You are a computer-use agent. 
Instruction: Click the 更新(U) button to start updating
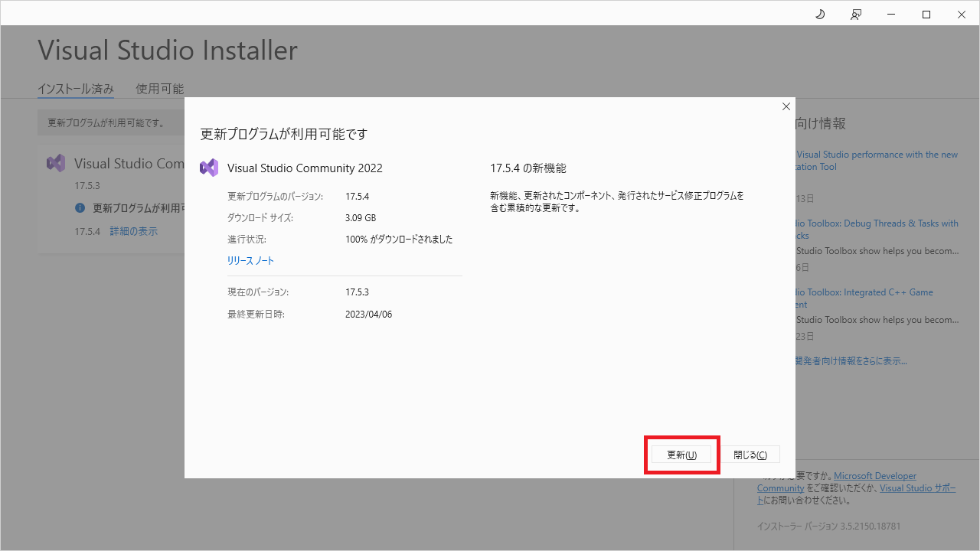pyautogui.click(x=681, y=454)
